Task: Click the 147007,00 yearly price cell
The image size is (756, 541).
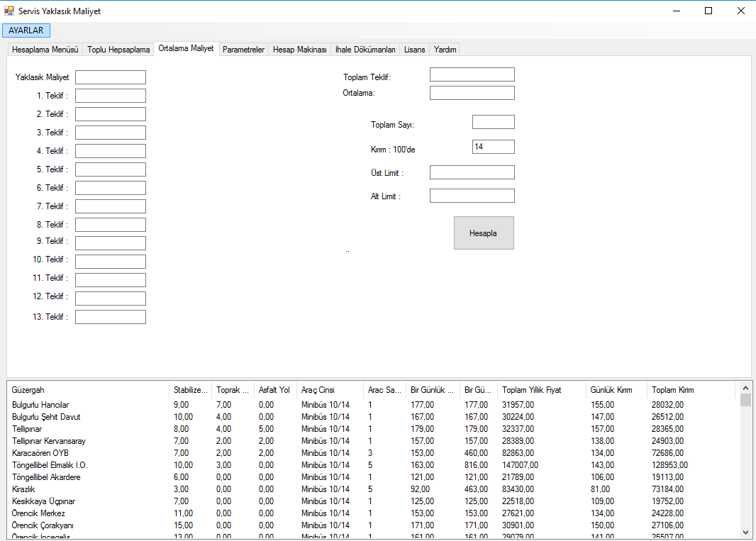Action: coord(521,465)
